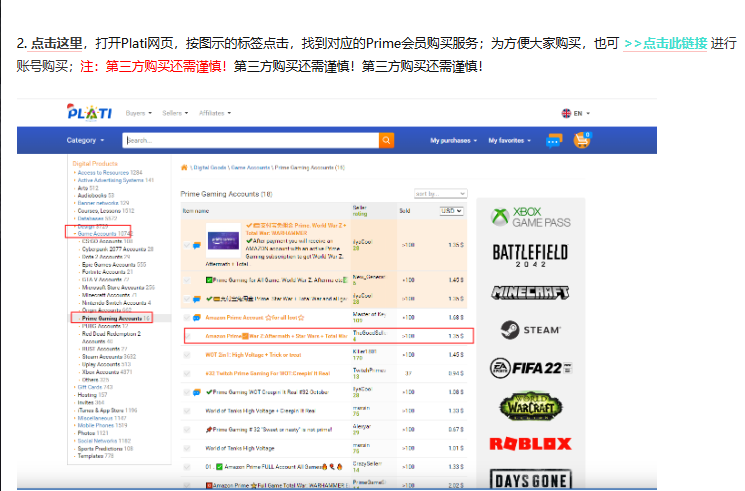Screen dimensions: 745x491
Task: Tick checkbox for World of Tanks High Voltage + Creepin row
Action: click(187, 411)
